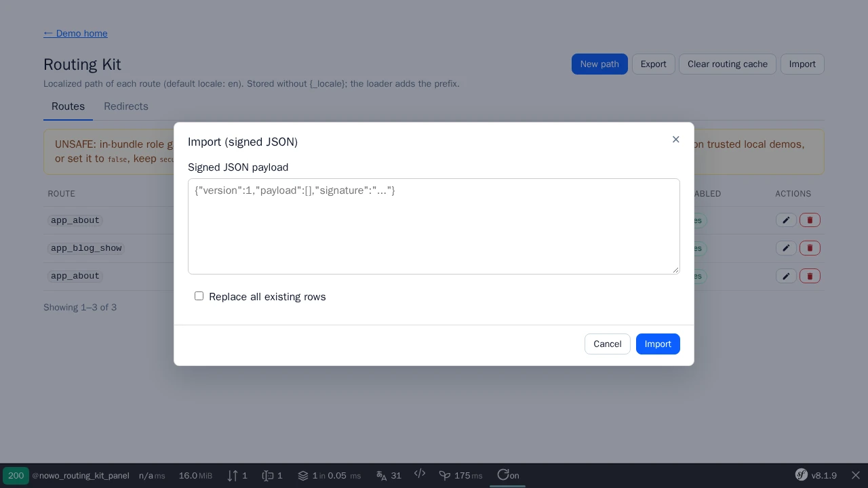Select the Routes tab
The height and width of the screenshot is (488, 868).
pyautogui.click(x=68, y=106)
